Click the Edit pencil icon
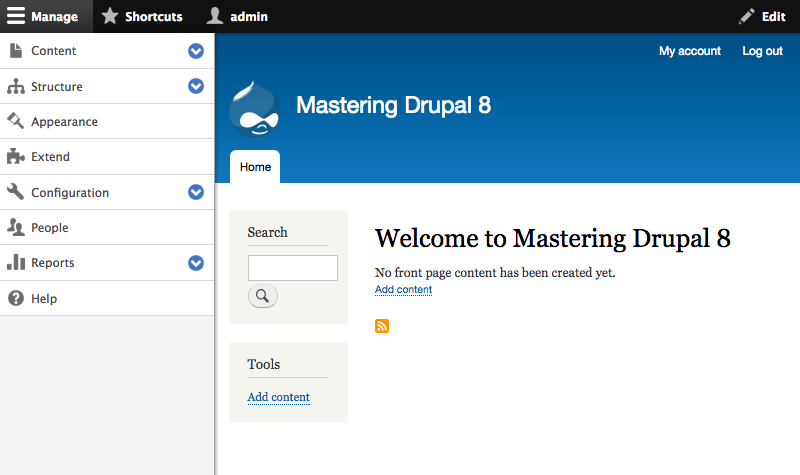The image size is (800, 475). 746,16
